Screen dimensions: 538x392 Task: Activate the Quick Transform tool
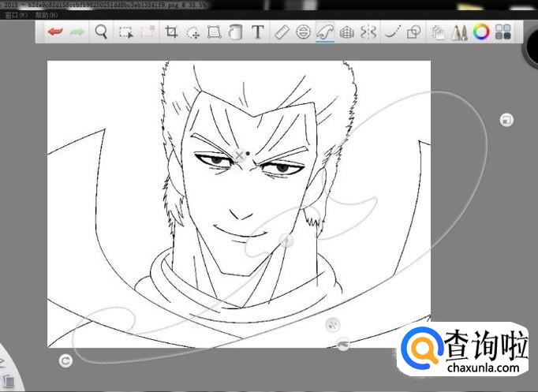(192, 32)
